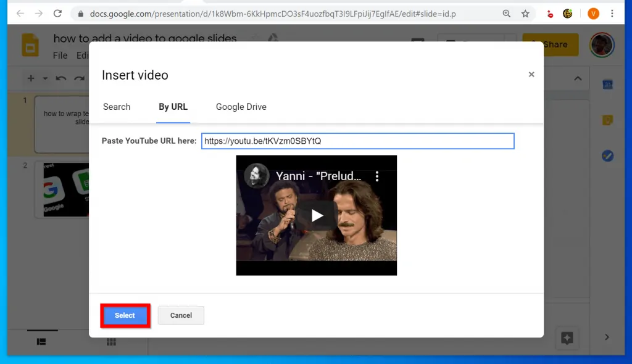Expand the side panel with the chevron arrow
Screen dimensions: 632x364
[607, 337]
